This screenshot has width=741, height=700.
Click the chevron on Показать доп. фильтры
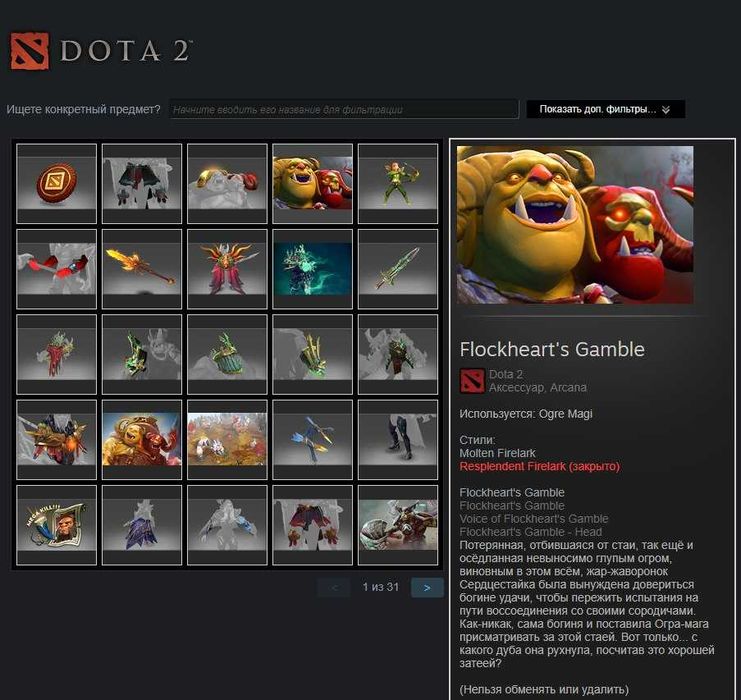tap(666, 110)
